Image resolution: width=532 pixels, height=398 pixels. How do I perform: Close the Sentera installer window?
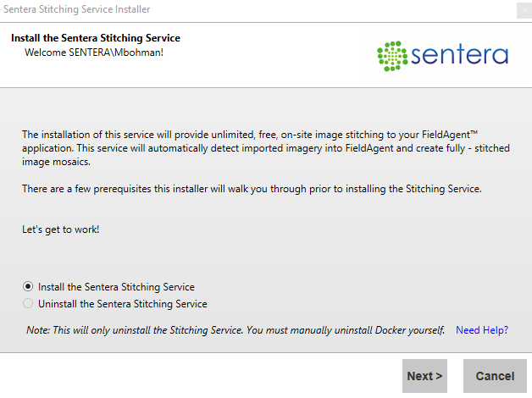(x=523, y=10)
